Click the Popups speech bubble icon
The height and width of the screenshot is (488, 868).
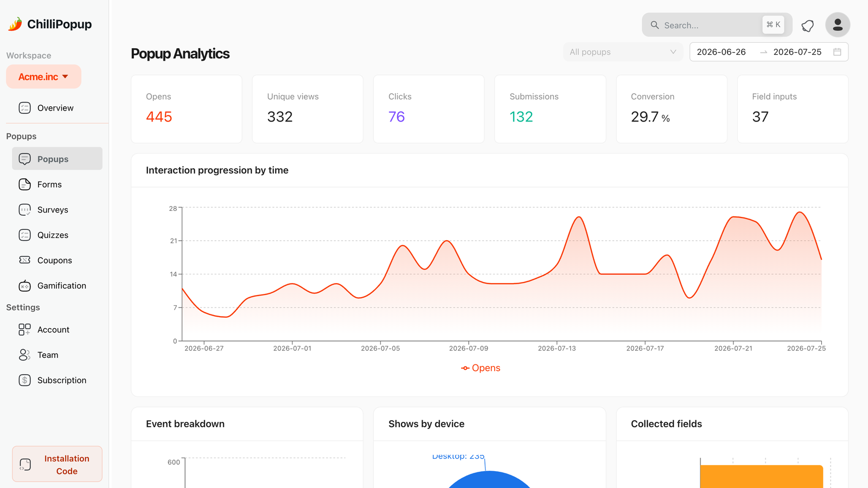click(x=25, y=159)
